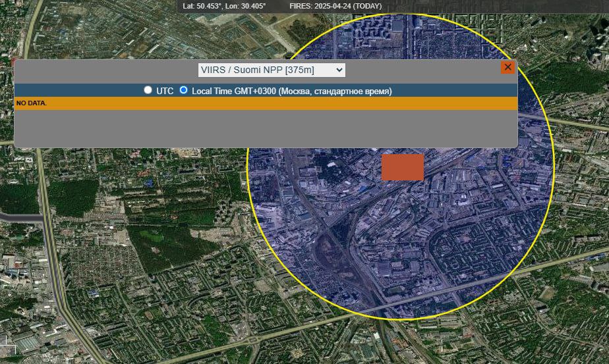
Task: Click the empty gray area of the data panel
Action: (266, 128)
